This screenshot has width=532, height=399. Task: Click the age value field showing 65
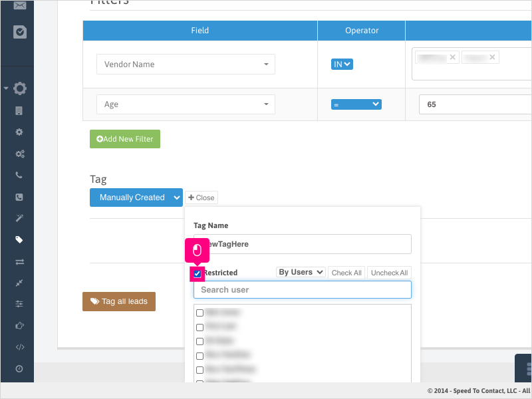pos(475,104)
